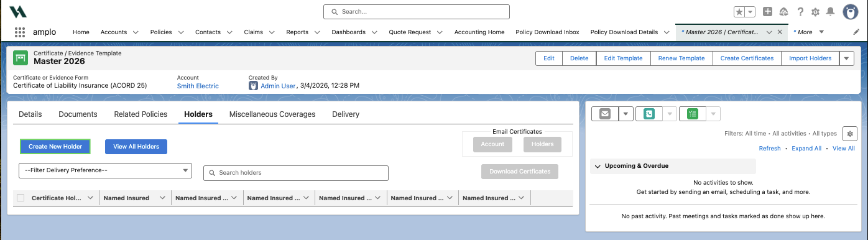Screen dimensions: 868x240
Task: Select all holders checkbox in table header
Action: (x=21, y=198)
